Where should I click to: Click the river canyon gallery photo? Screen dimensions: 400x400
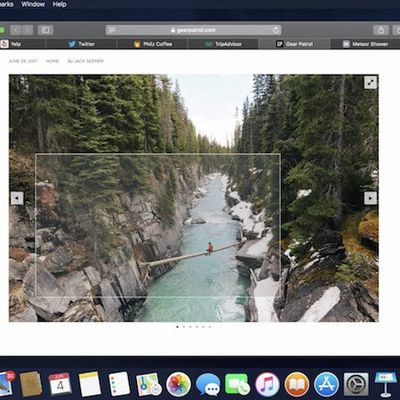[194, 198]
